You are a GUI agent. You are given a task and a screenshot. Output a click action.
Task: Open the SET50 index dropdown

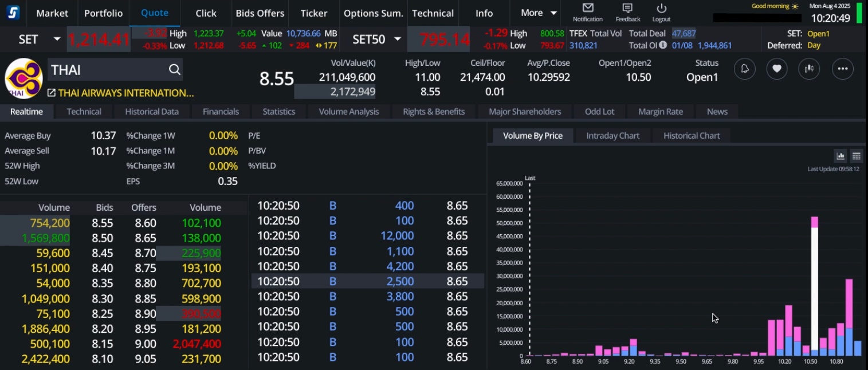point(398,39)
